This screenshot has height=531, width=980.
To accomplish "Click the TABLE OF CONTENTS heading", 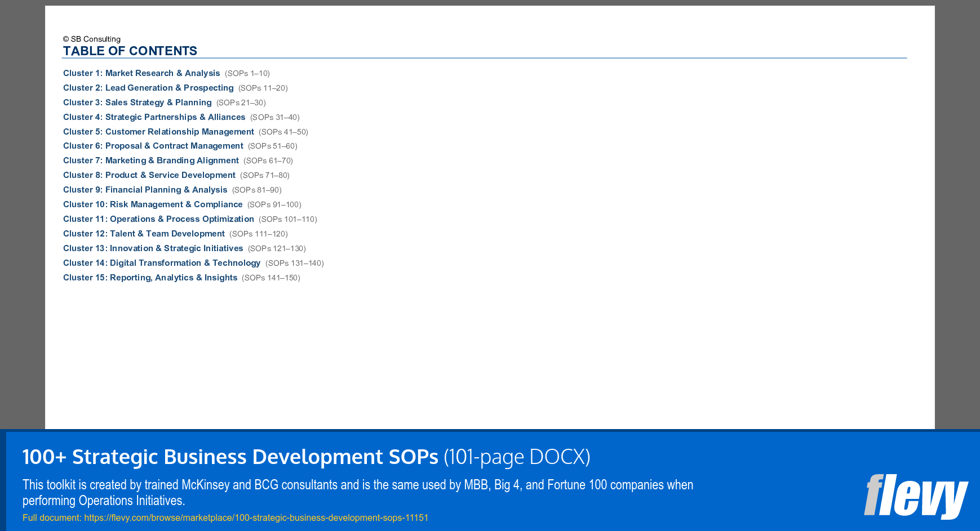I will (x=130, y=51).
